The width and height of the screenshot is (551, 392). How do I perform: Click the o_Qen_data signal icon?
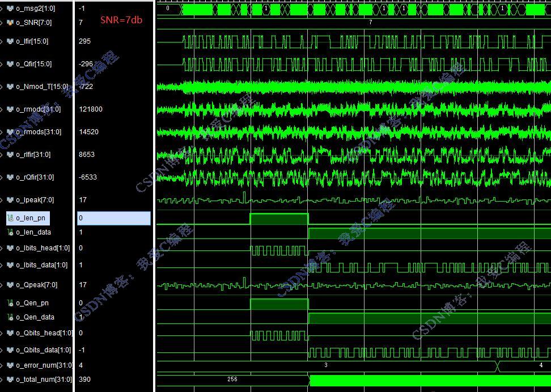[10, 317]
